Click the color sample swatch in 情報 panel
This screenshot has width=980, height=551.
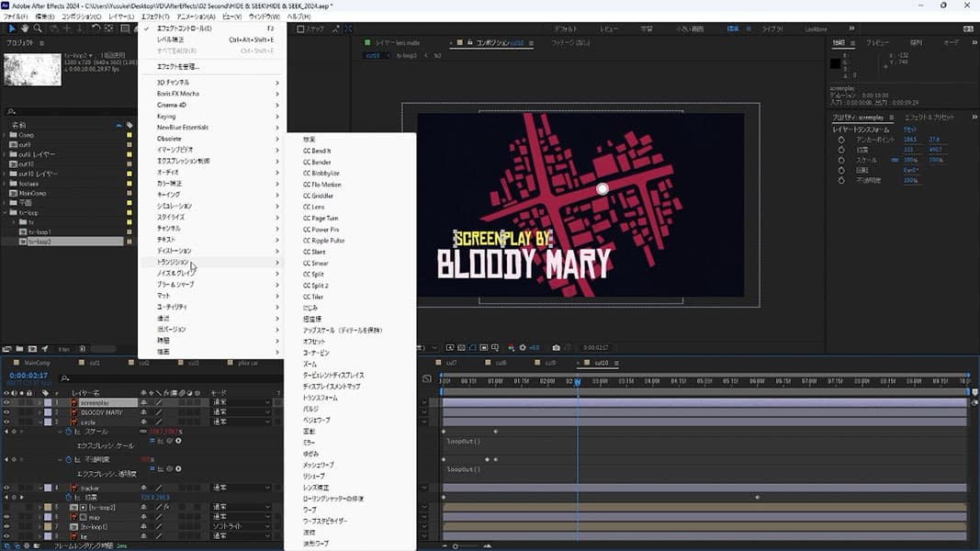[836, 64]
